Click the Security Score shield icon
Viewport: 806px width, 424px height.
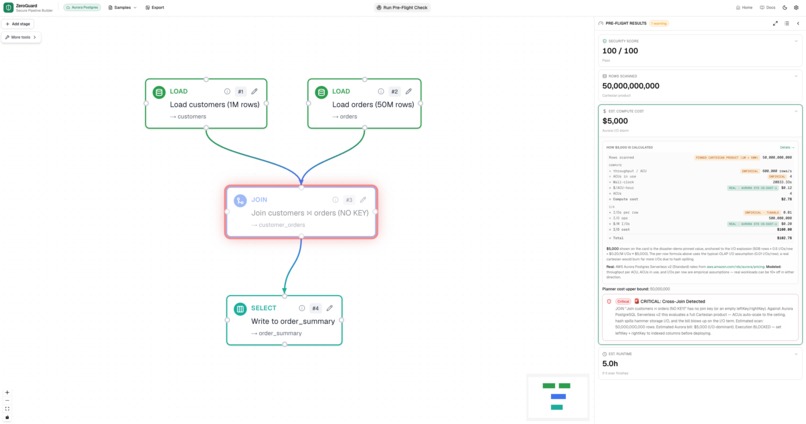pos(604,41)
